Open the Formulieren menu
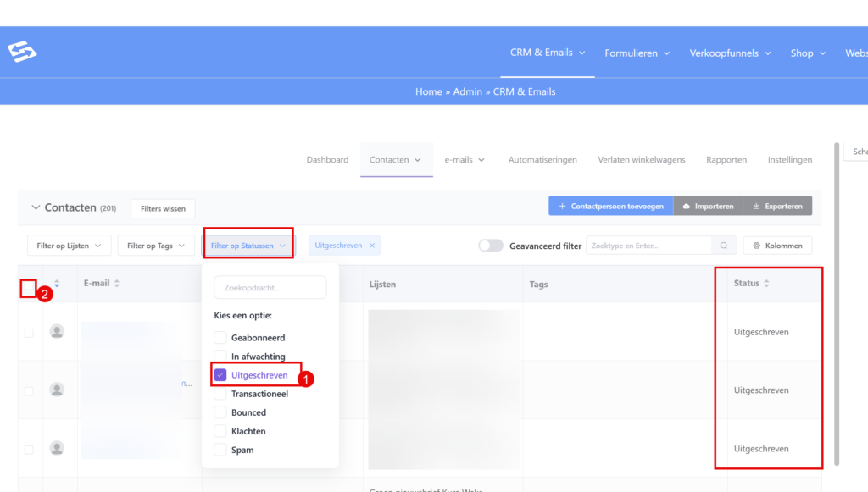 (637, 53)
